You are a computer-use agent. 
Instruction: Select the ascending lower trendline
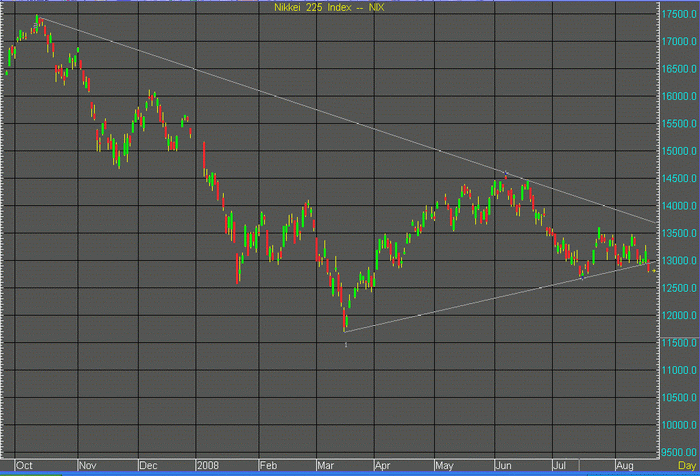pyautogui.click(x=500, y=297)
